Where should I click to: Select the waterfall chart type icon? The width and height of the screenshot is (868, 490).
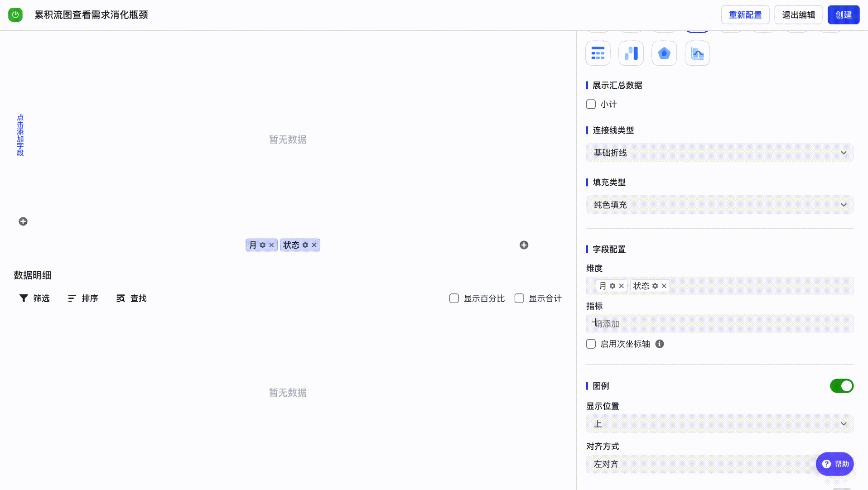[x=631, y=53]
